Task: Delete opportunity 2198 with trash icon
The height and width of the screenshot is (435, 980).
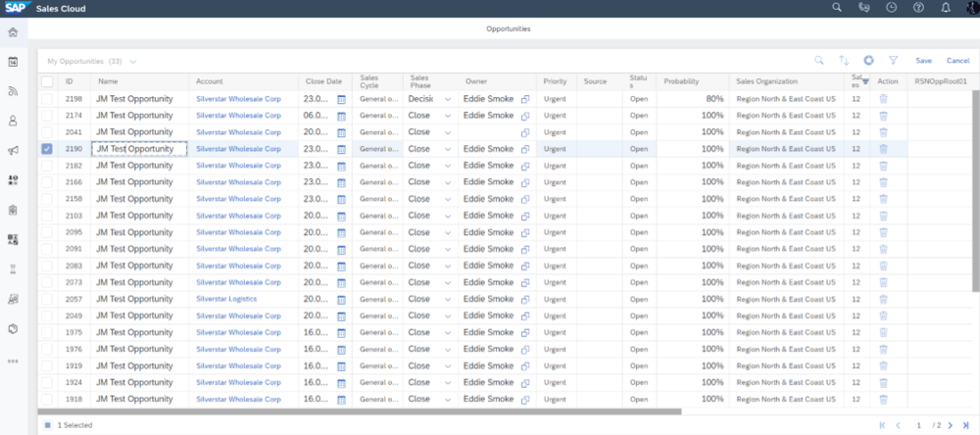Action: pos(883,99)
